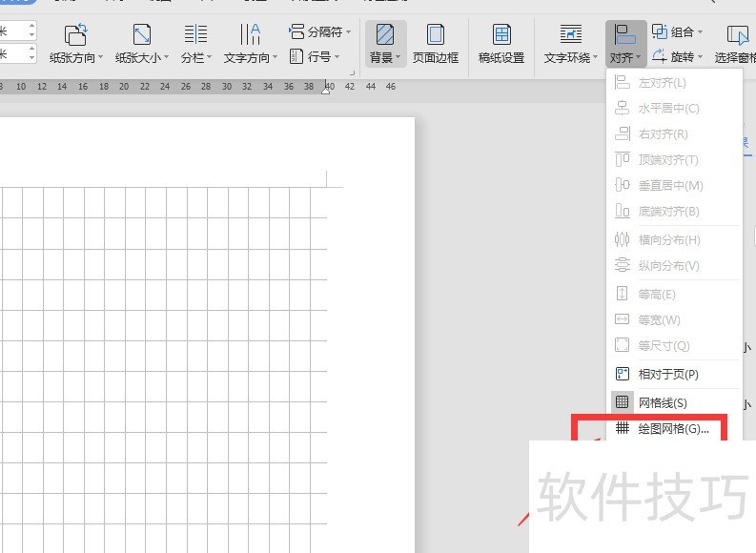Screen dimensions: 756x553
Task: Click the 分栏 columns icon
Action: click(195, 35)
